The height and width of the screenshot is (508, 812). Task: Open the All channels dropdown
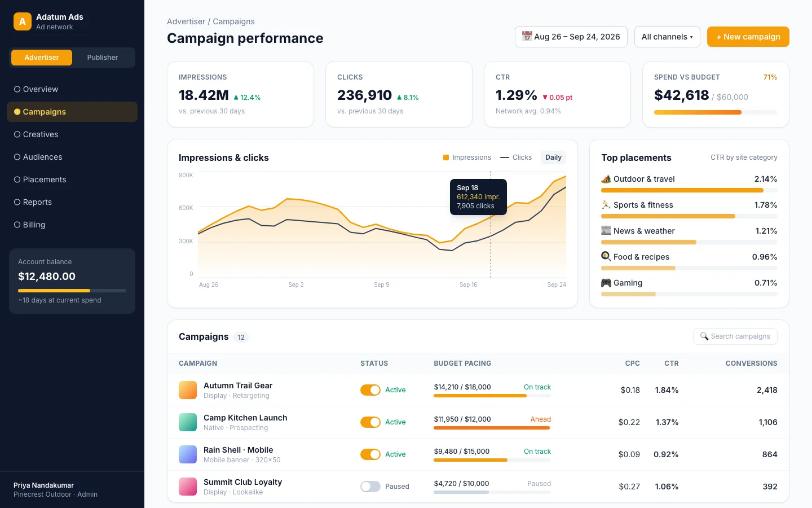click(x=667, y=37)
